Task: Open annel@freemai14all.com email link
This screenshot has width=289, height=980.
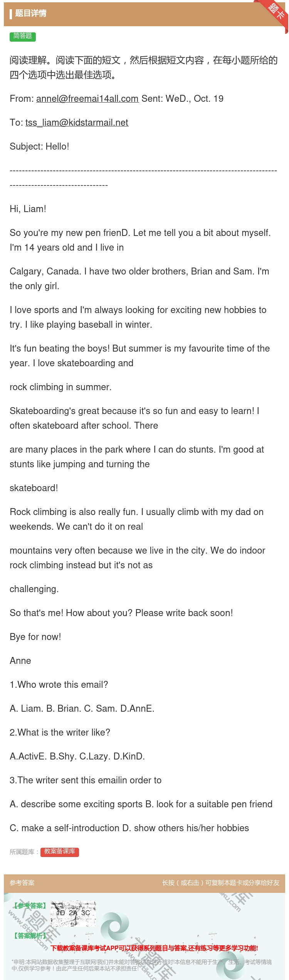Action: tap(87, 99)
